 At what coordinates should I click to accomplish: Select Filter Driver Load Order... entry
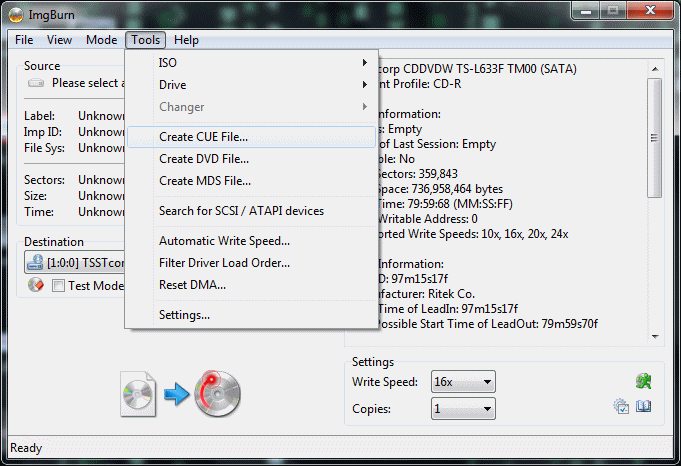click(x=252, y=263)
